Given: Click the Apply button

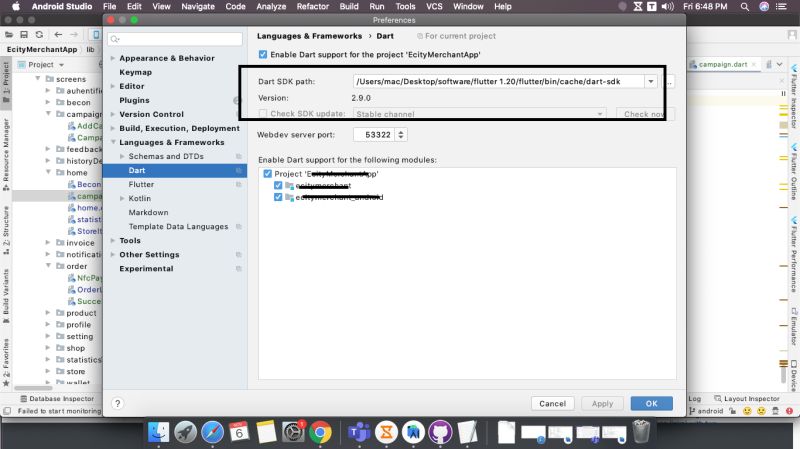Looking at the screenshot, I should [602, 404].
